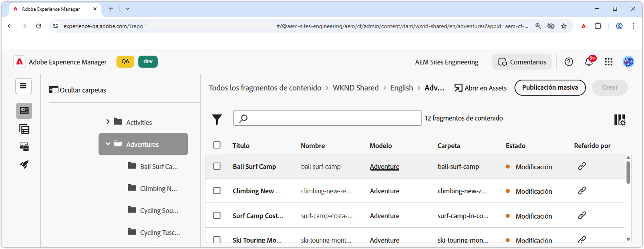Open Chrome three-dot menu
The image size is (644, 249).
[x=634, y=26]
